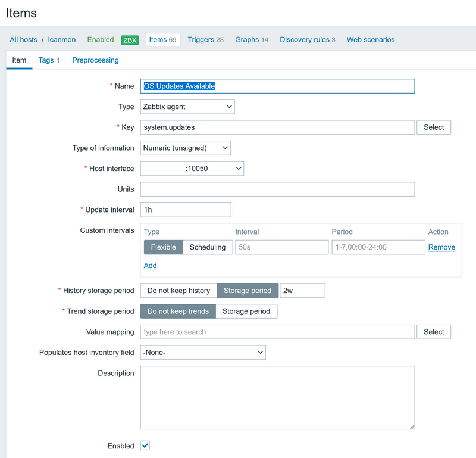
Task: Click Select button next to Key field
Action: (434, 127)
